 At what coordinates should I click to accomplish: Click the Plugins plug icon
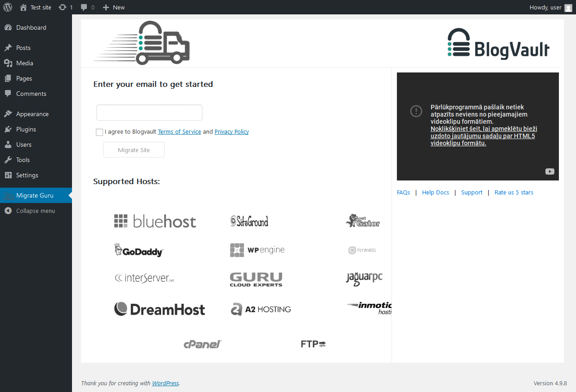pos(8,129)
